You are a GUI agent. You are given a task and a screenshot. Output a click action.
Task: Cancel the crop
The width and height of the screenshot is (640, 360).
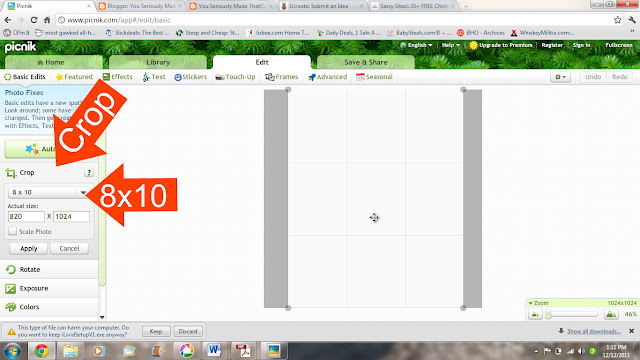(x=69, y=248)
